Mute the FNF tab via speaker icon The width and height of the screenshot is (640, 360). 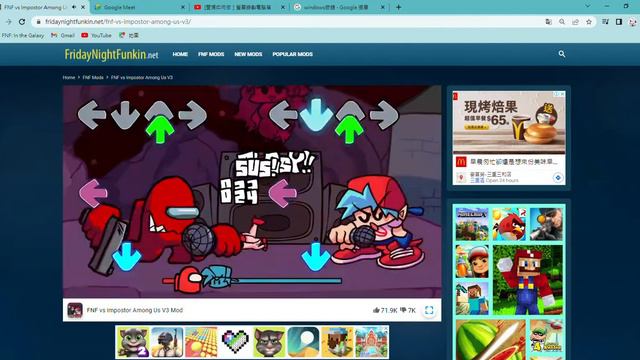(x=74, y=7)
